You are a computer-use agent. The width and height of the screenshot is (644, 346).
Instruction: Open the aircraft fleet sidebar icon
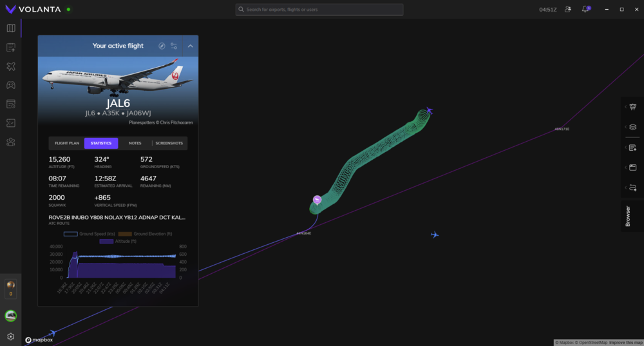(x=10, y=66)
